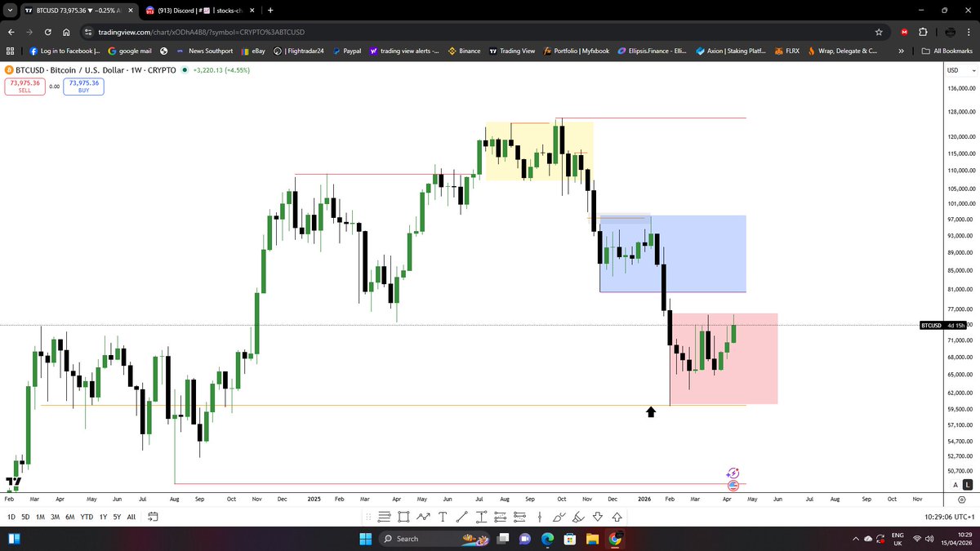
Task: Switch to the BTCUSD TradingView tab
Action: coord(78,10)
